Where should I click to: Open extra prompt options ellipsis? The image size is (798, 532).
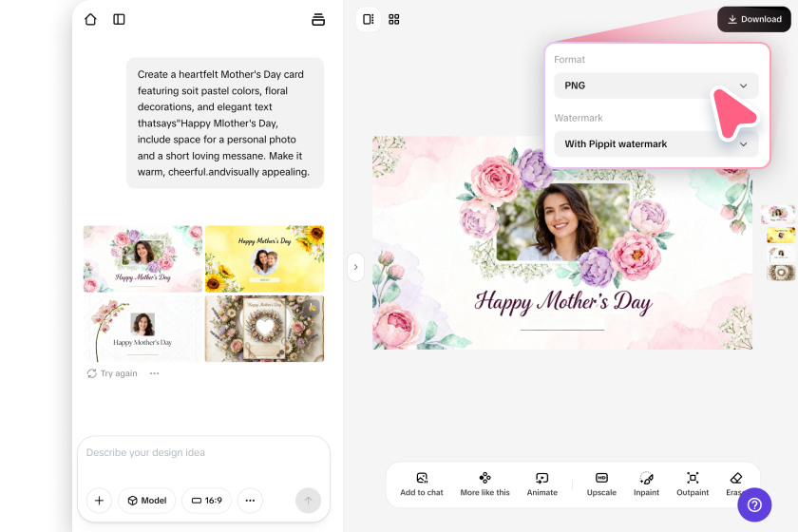pos(250,501)
